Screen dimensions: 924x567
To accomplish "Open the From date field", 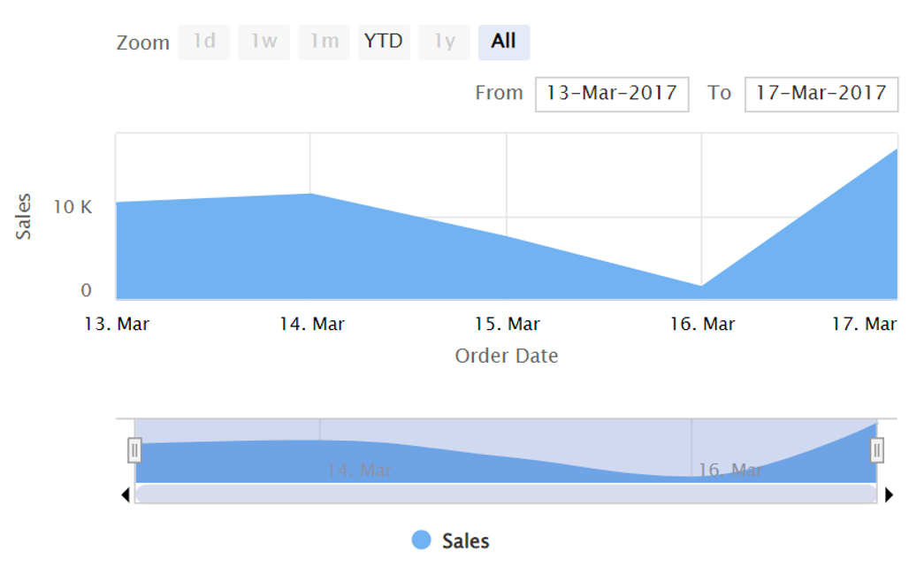I will [610, 92].
